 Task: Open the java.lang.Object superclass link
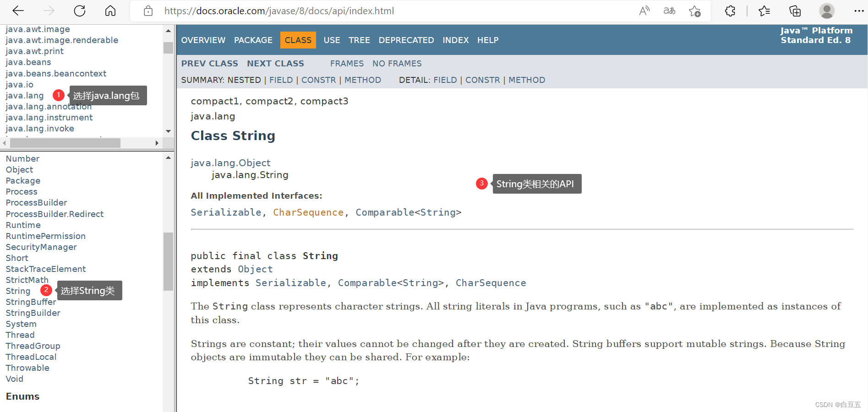pos(230,163)
